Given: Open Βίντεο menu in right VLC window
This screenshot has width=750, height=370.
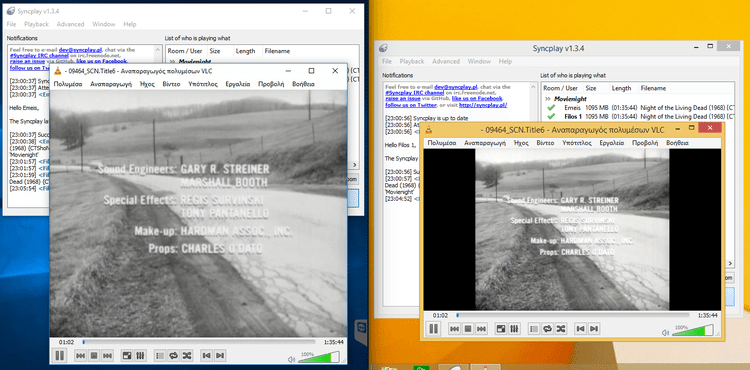Looking at the screenshot, I should [x=545, y=143].
